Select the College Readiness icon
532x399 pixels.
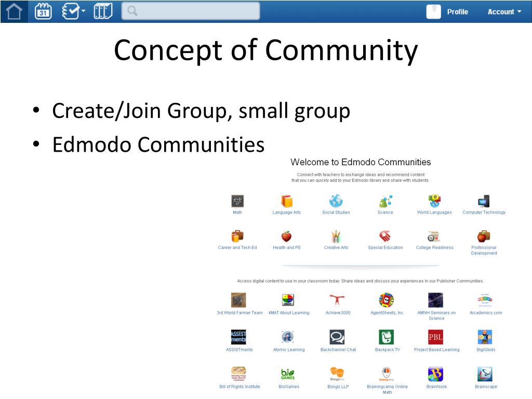point(434,236)
